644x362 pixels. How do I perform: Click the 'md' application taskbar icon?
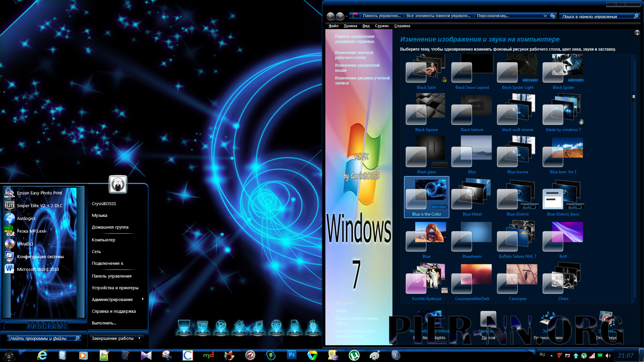pos(208,355)
